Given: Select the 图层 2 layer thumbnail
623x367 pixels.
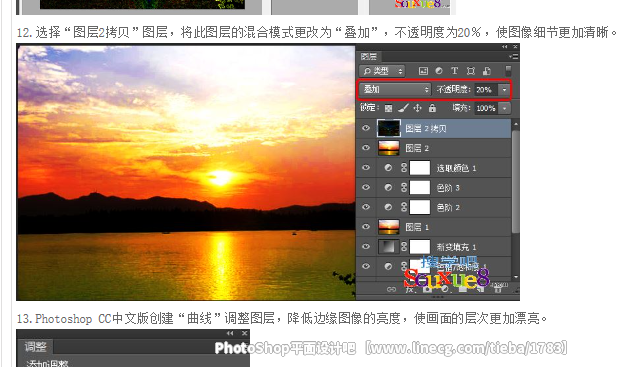Looking at the screenshot, I should click(x=389, y=148).
